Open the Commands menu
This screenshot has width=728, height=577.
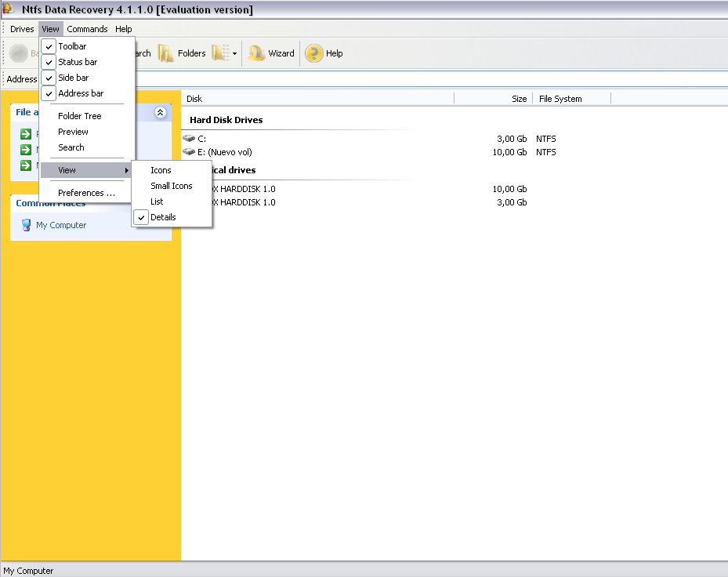tap(87, 29)
